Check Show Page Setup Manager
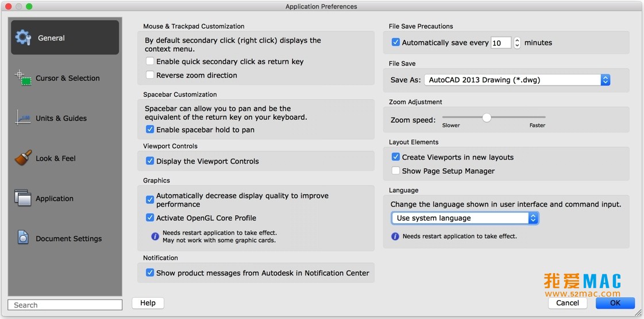 click(x=395, y=170)
